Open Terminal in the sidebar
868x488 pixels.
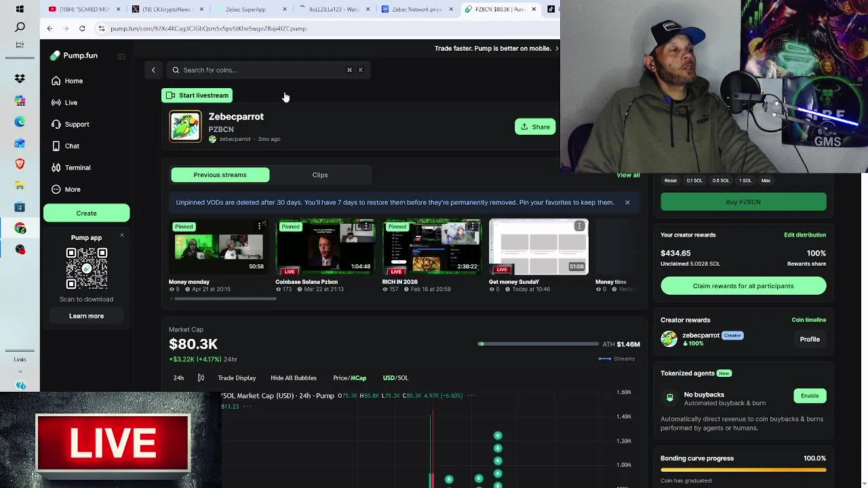click(71, 167)
